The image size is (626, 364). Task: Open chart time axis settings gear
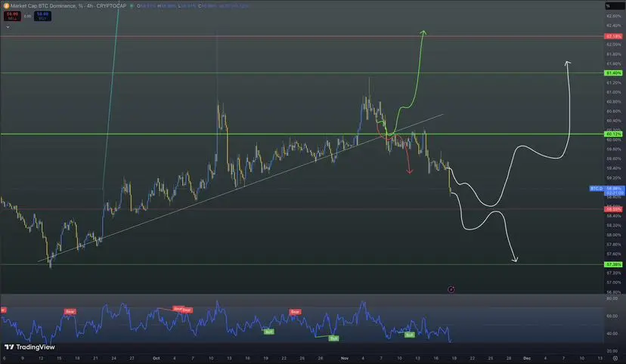[x=615, y=358]
